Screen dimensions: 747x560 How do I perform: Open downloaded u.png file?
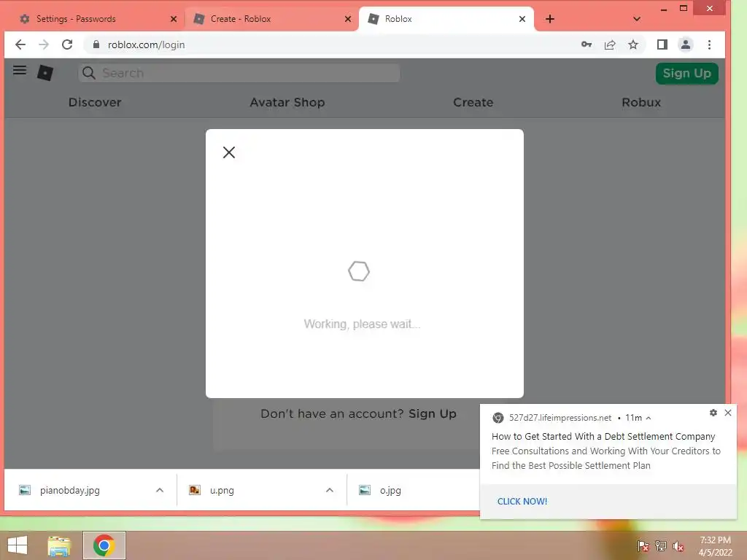(x=222, y=491)
